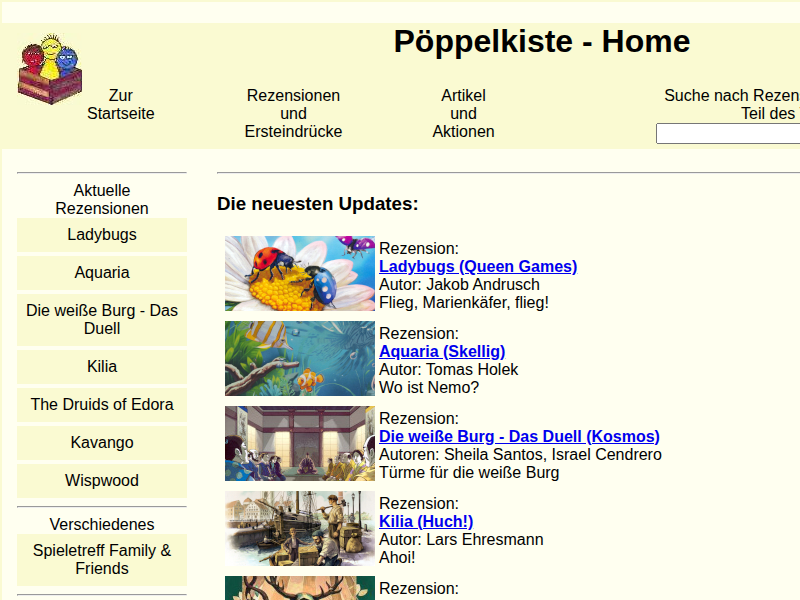The width and height of the screenshot is (800, 600).
Task: Follow Die weiße Burg - Das Duell (Kosmos) link
Action: (x=519, y=437)
